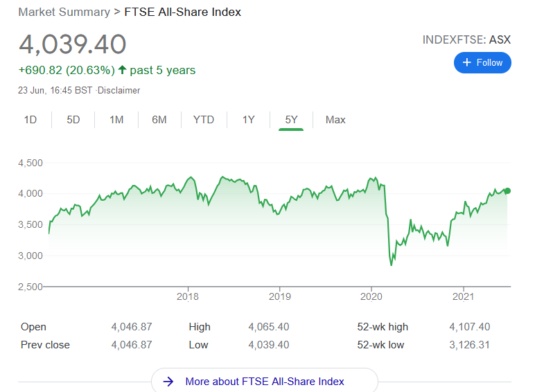The height and width of the screenshot is (392, 544).
Task: Show the 6M chart range
Action: click(x=159, y=120)
